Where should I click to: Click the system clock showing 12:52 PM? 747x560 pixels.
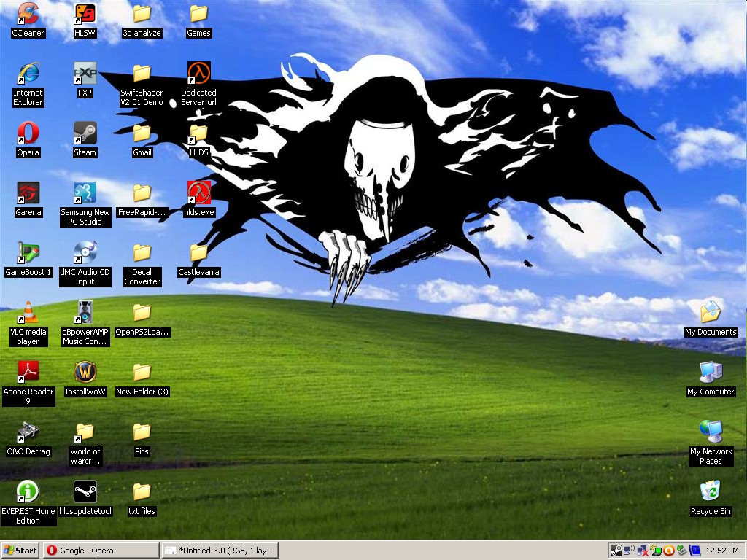tap(722, 551)
